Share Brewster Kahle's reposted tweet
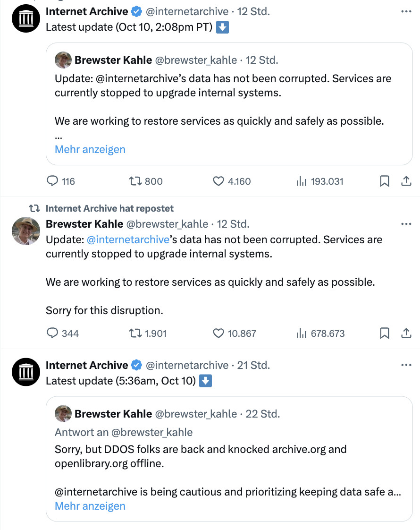The width and height of the screenshot is (420, 530). [x=406, y=333]
